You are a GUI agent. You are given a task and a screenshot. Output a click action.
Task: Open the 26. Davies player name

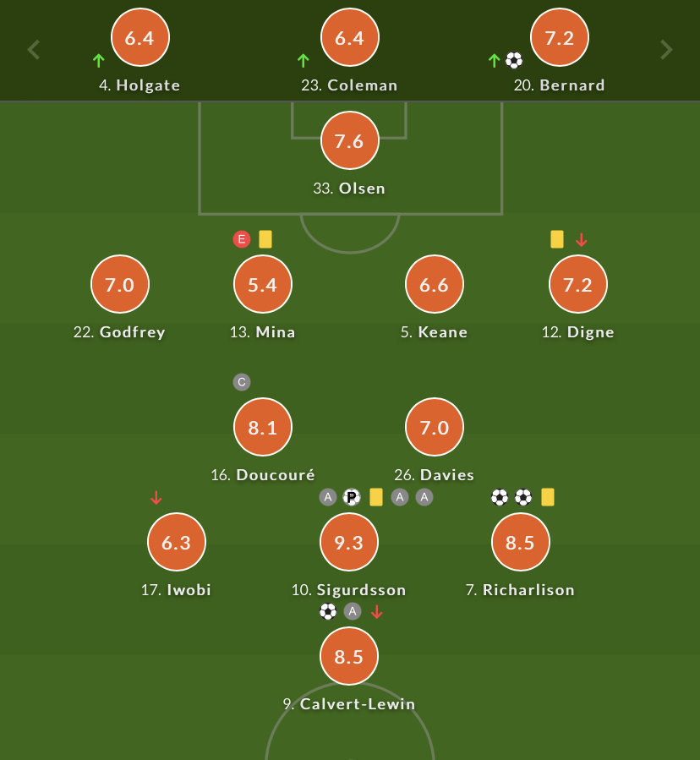click(x=434, y=475)
